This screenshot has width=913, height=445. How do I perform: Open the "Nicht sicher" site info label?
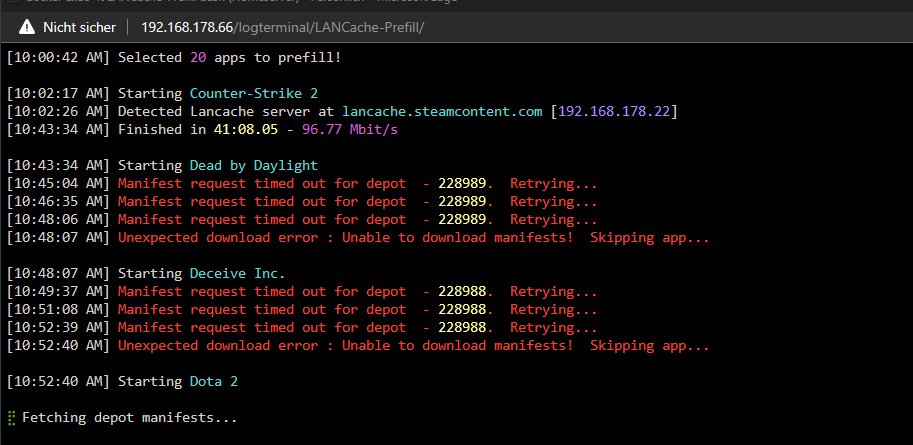coord(80,27)
